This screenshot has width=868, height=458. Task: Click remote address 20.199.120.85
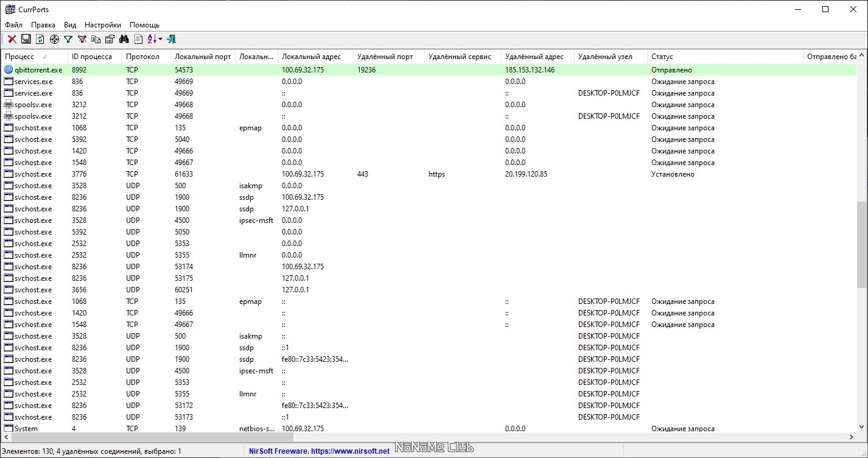(x=526, y=174)
